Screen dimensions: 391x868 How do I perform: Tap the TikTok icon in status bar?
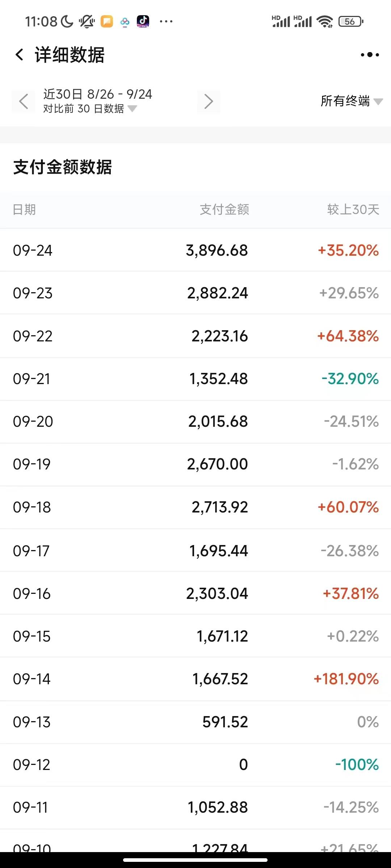coord(143,21)
